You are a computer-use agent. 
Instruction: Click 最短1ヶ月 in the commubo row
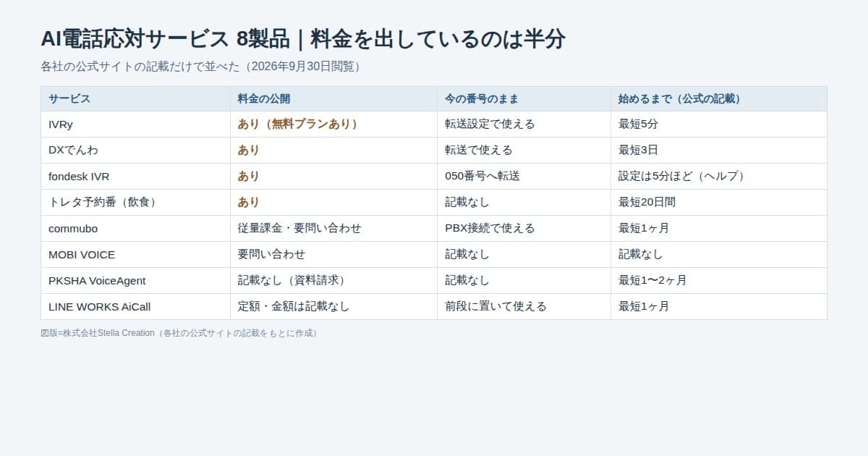tap(718, 228)
